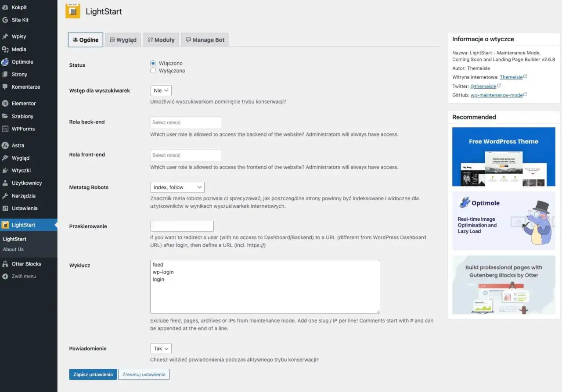Open the Rola front-end role selector
562x392 pixels.
[x=186, y=155]
